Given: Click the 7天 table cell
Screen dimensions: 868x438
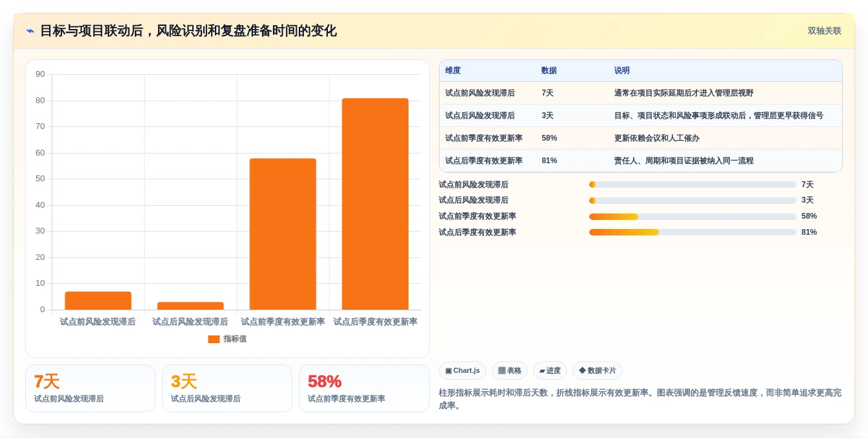Looking at the screenshot, I should [548, 94].
